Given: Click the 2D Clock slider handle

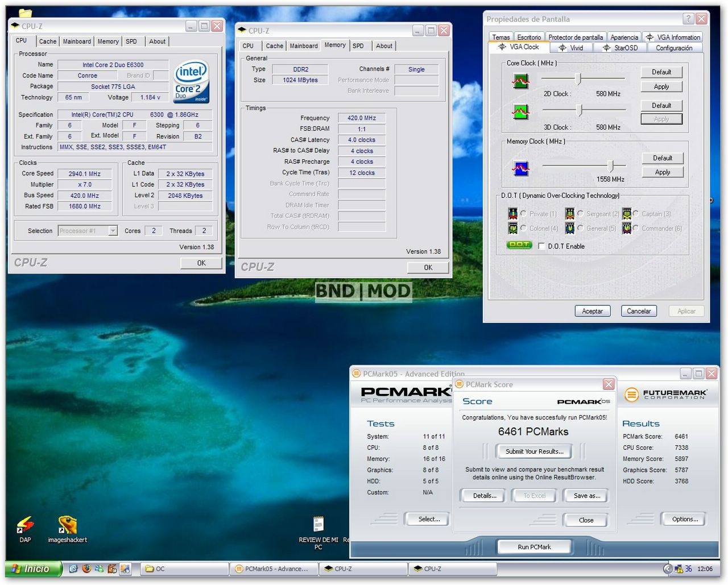Looking at the screenshot, I should 578,78.
